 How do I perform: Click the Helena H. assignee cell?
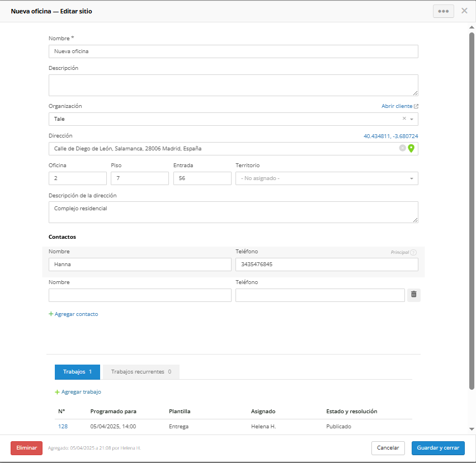263,427
